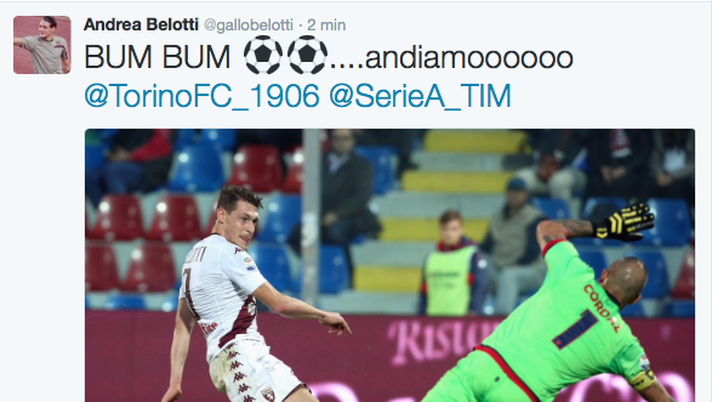The image size is (712, 402).
Task: Open Andrea Belotti's profile avatar picture
Action: pos(42,45)
